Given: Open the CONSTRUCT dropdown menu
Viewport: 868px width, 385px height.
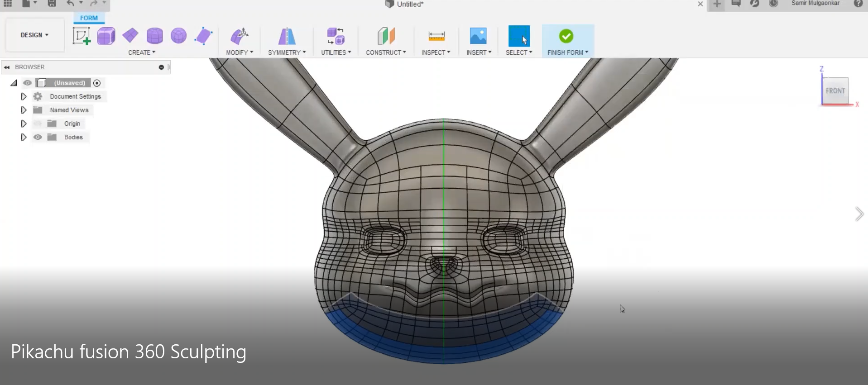Looking at the screenshot, I should click(x=386, y=52).
